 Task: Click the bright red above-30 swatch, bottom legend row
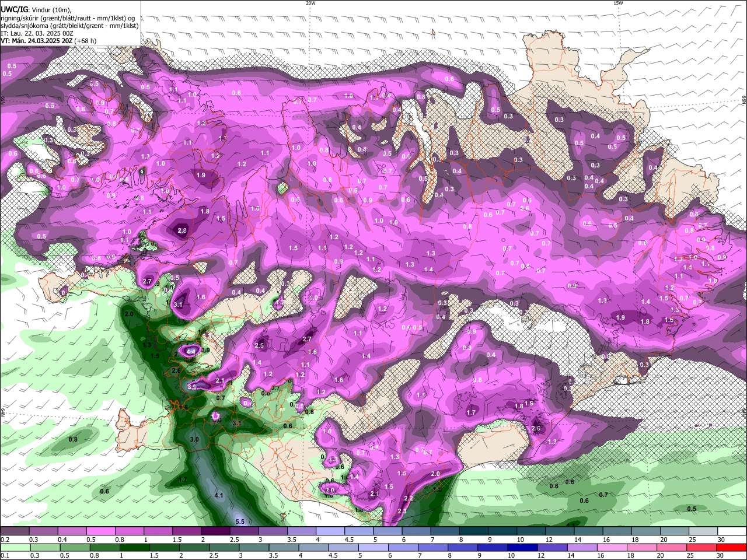(x=732, y=547)
